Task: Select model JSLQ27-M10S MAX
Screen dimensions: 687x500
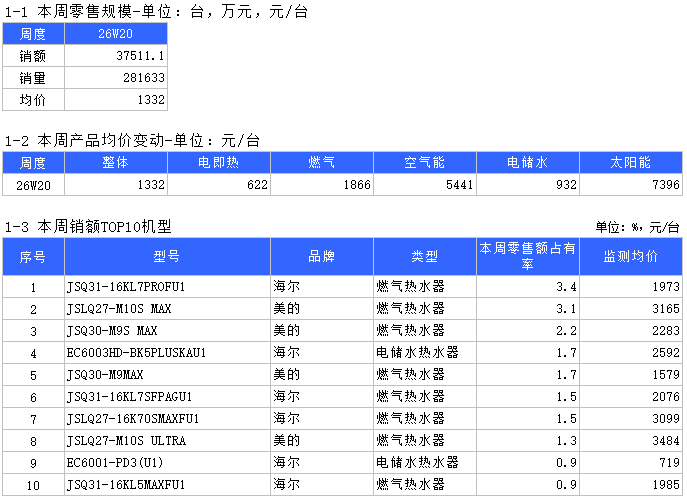Action: pyautogui.click(x=119, y=309)
